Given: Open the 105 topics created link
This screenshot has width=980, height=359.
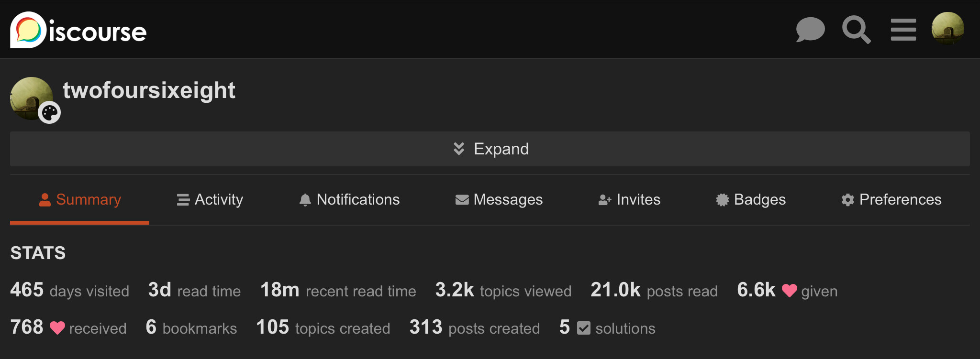Looking at the screenshot, I should [323, 328].
